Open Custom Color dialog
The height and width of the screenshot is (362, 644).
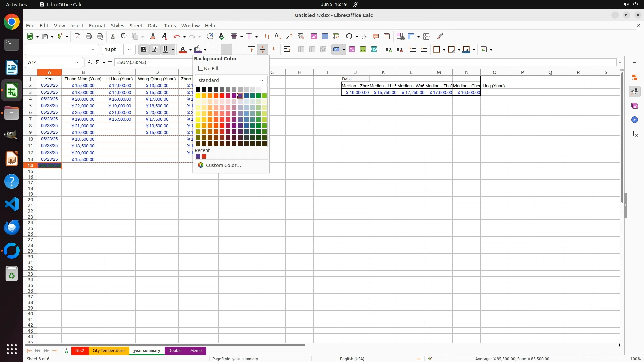pos(223,165)
